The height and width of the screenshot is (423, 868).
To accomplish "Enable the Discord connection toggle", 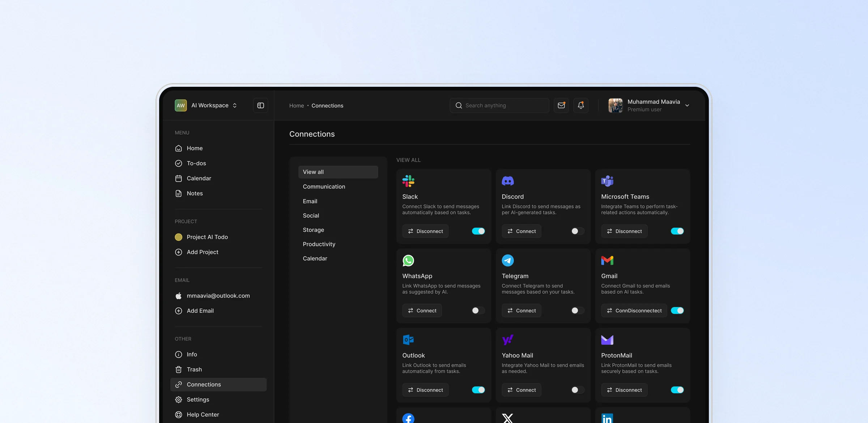I will (x=578, y=231).
